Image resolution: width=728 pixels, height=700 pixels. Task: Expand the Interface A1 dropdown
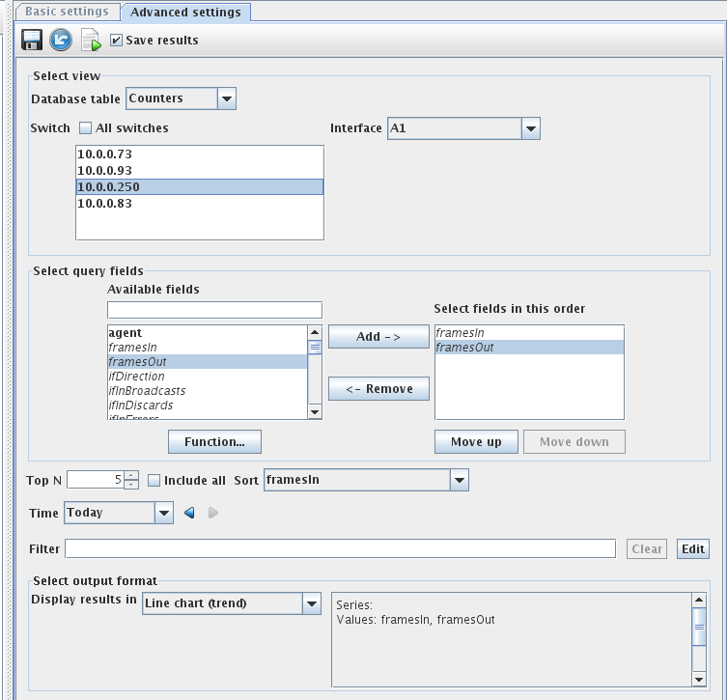pyautogui.click(x=530, y=128)
